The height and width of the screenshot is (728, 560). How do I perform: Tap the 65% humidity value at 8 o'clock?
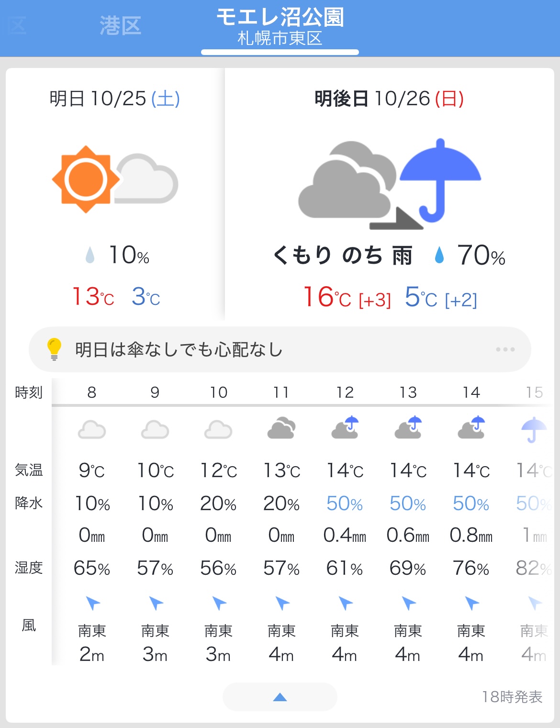91,568
